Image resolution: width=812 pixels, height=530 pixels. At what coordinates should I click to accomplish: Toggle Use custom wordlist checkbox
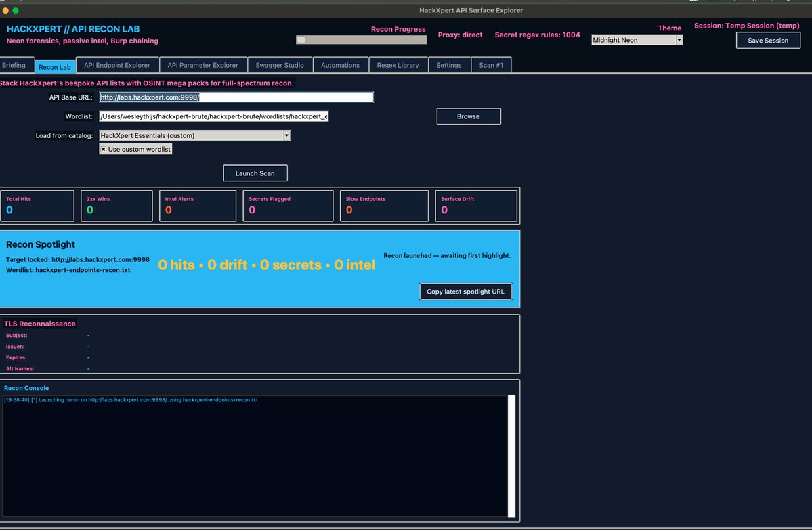pyautogui.click(x=135, y=149)
